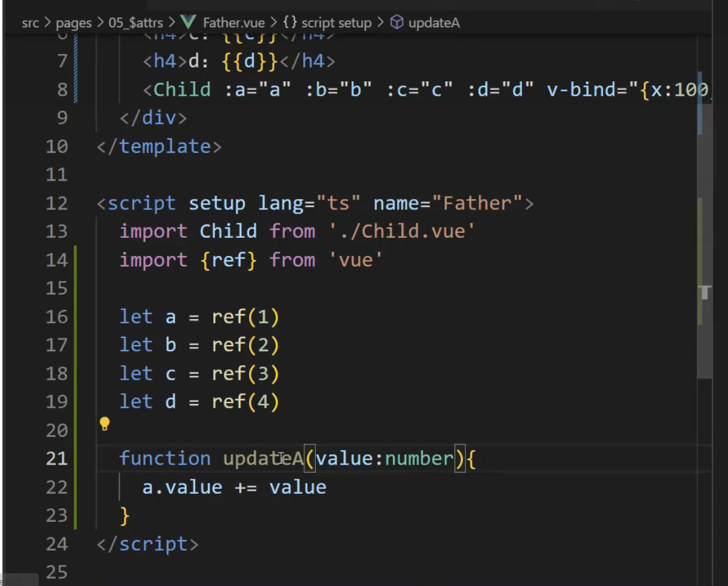Click ref(2) on line 17
728x586 pixels.
[x=245, y=345]
